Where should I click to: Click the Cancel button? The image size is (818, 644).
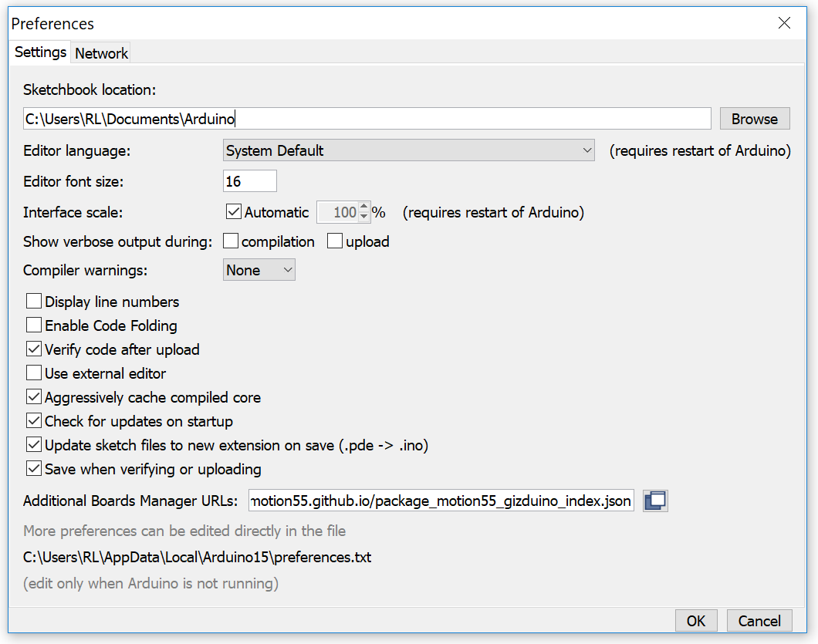[x=759, y=621]
